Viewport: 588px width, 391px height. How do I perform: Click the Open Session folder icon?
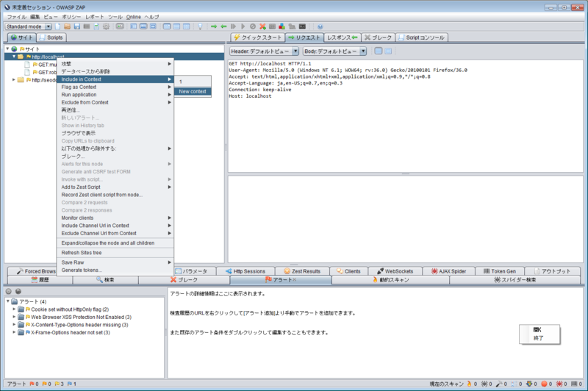tap(67, 26)
